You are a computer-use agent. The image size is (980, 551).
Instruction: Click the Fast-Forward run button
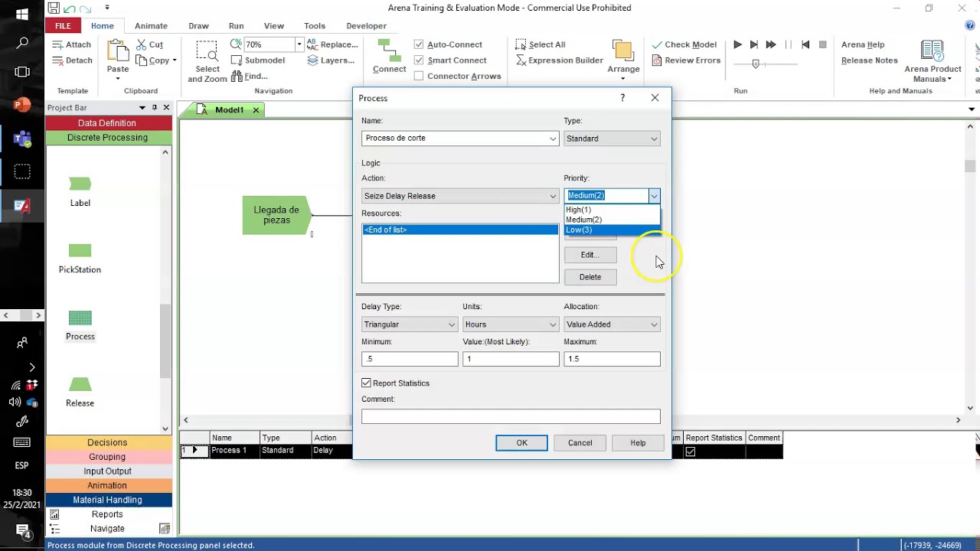tap(771, 44)
